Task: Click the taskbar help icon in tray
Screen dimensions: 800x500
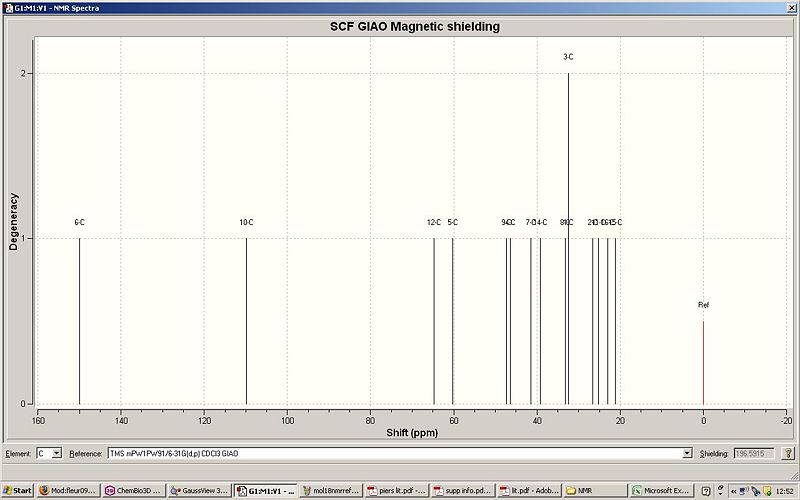Action: coord(706,491)
